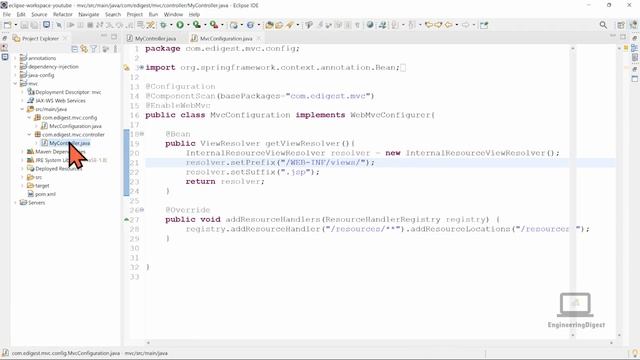This screenshot has width=640, height=360.
Task: Collapse the com.edigest.mvc.controller package
Action: point(29,134)
